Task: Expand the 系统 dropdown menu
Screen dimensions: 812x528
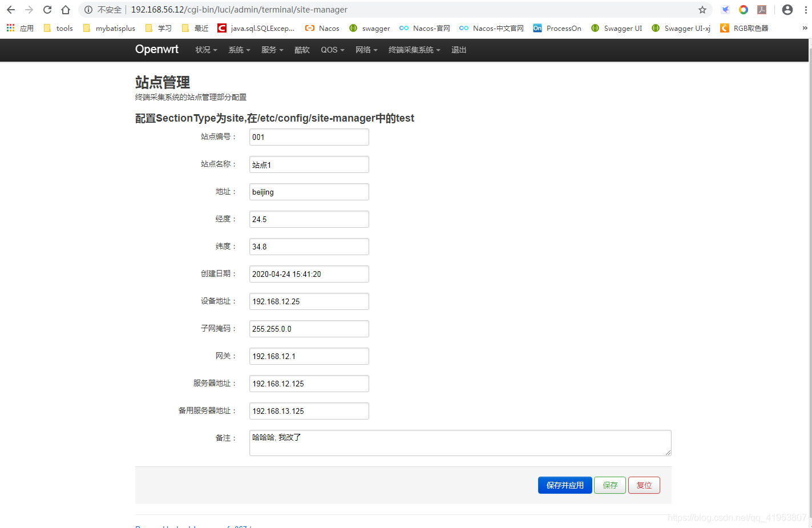Action: click(x=239, y=50)
